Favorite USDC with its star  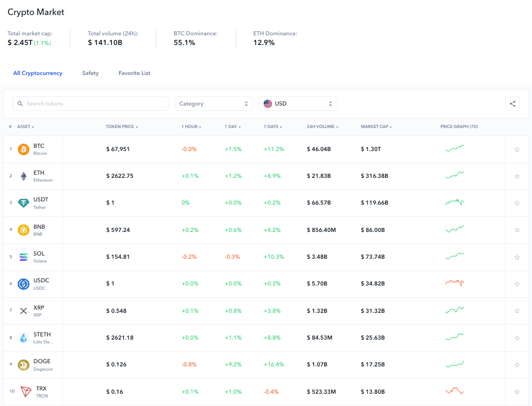[517, 284]
